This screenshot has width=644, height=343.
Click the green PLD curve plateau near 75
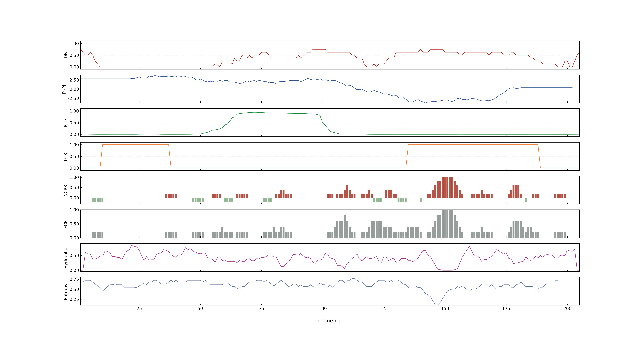pos(262,113)
